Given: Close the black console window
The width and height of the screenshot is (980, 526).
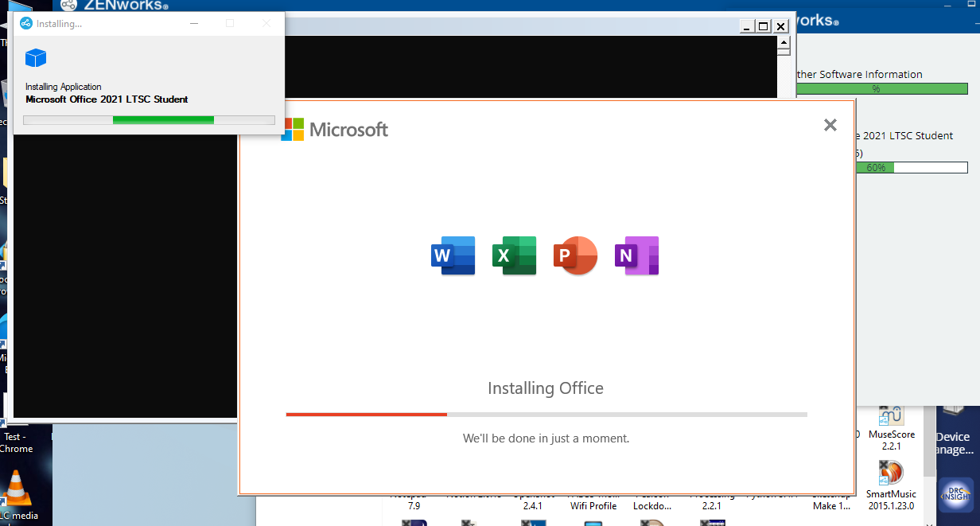Looking at the screenshot, I should [x=781, y=26].
